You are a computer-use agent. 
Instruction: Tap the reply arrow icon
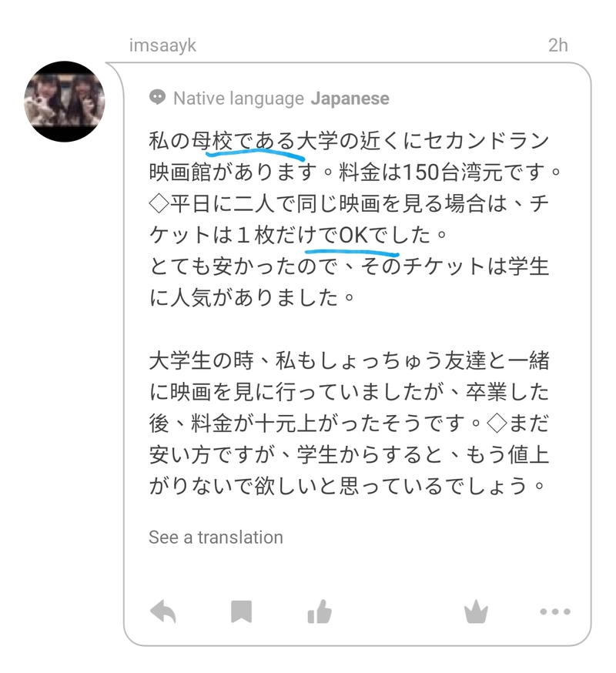[x=163, y=611]
